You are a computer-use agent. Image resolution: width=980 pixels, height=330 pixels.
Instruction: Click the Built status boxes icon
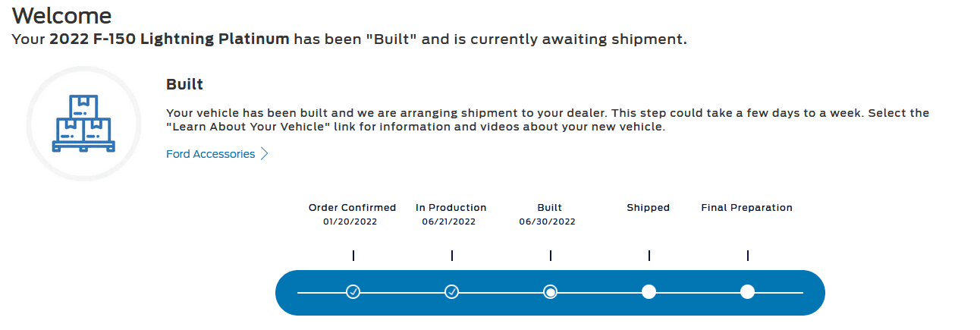83,123
